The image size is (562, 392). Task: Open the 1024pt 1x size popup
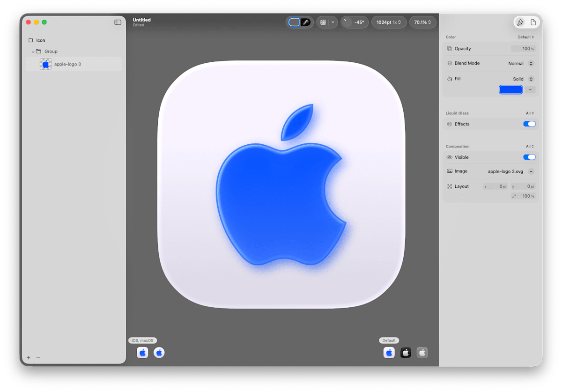pyautogui.click(x=389, y=22)
